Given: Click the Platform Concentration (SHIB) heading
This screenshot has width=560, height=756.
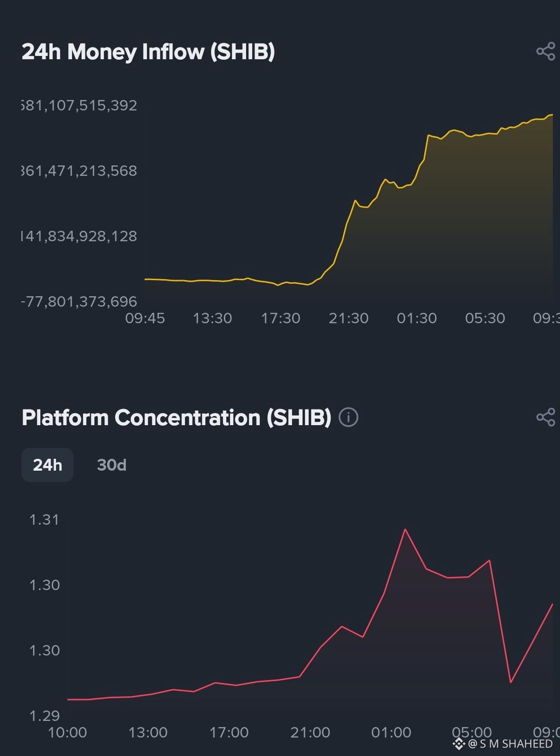Looking at the screenshot, I should [176, 418].
